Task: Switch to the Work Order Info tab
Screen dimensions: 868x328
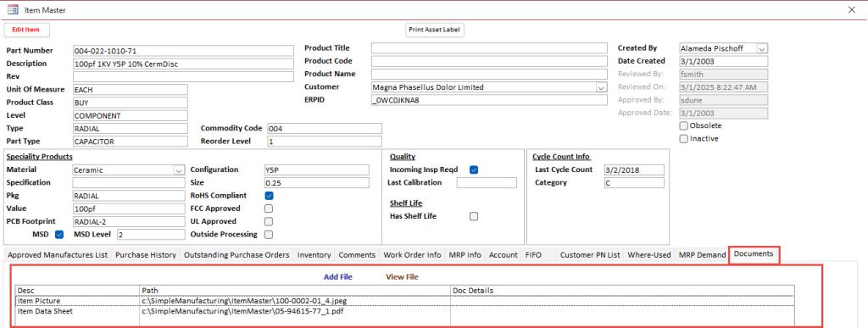Action: [413, 255]
